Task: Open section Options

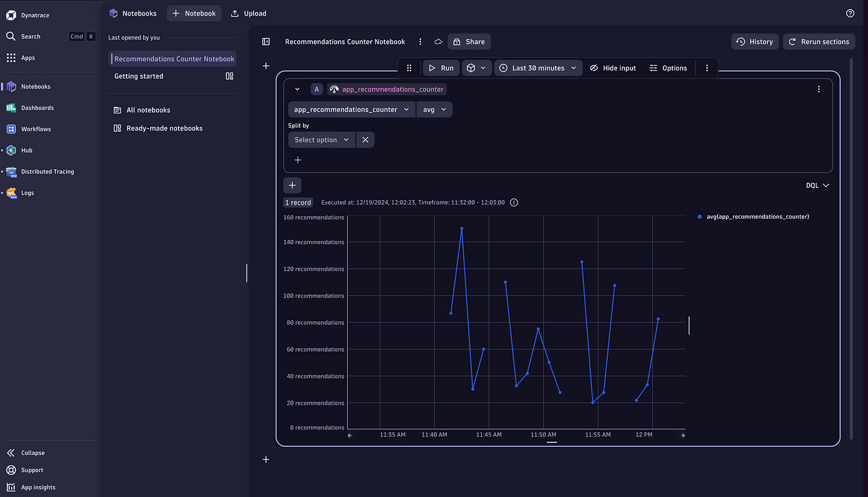Action: pyautogui.click(x=668, y=68)
